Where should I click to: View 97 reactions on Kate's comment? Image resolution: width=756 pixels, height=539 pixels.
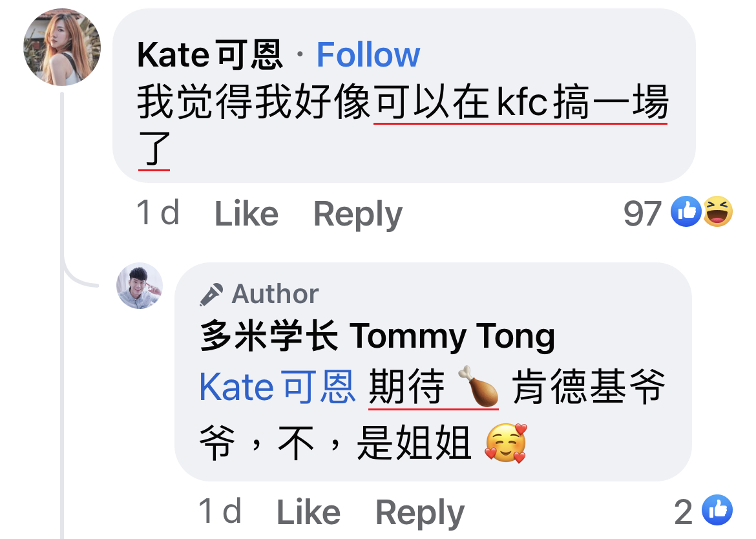642,213
